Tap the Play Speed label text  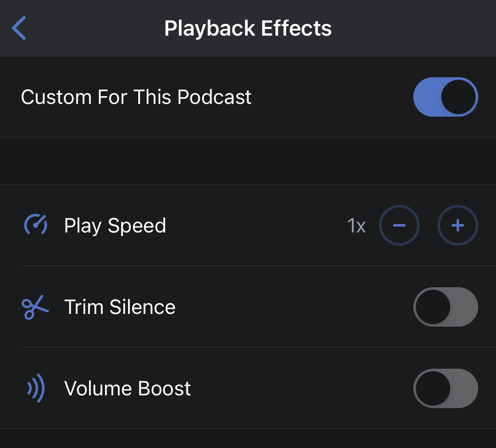click(115, 226)
